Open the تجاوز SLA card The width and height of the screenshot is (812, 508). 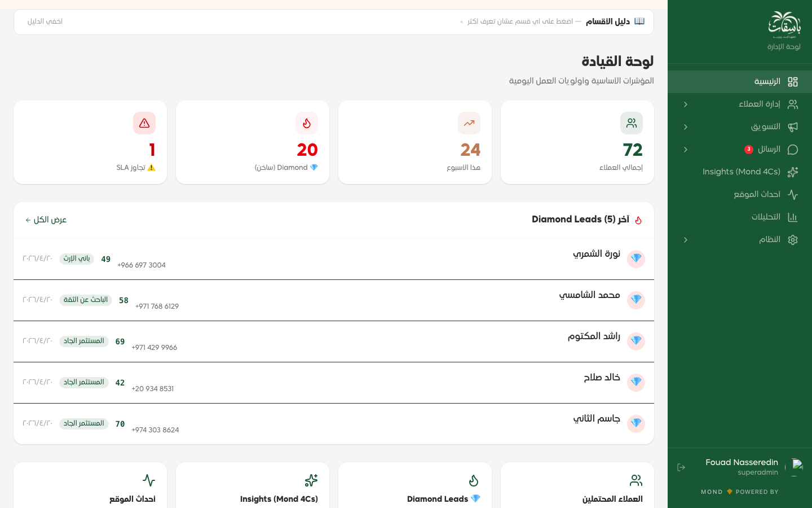tap(90, 142)
